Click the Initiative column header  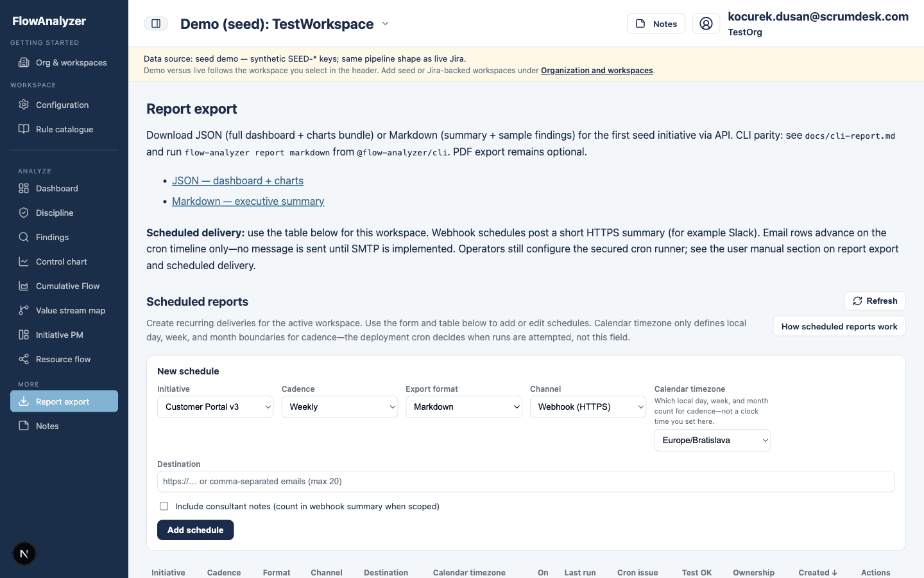pos(168,573)
